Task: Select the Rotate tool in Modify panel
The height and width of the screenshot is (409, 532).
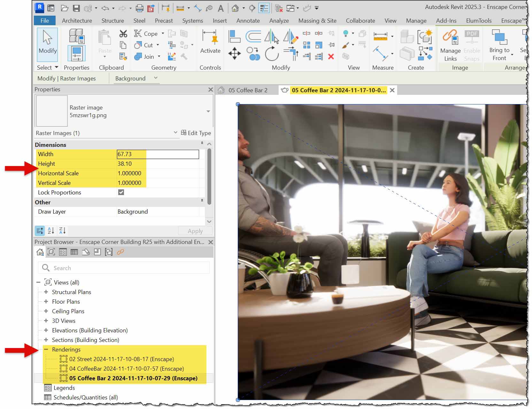Action: [272, 53]
